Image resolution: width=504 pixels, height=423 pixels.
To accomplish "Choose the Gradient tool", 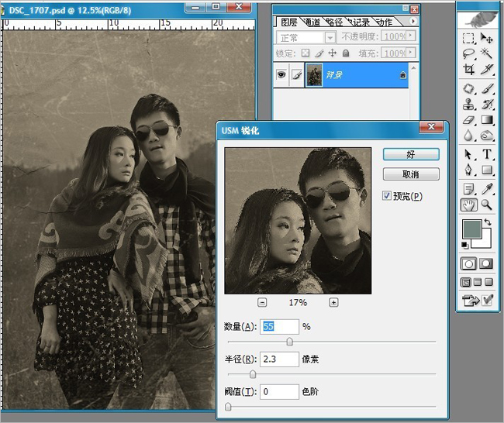I will tap(487, 120).
